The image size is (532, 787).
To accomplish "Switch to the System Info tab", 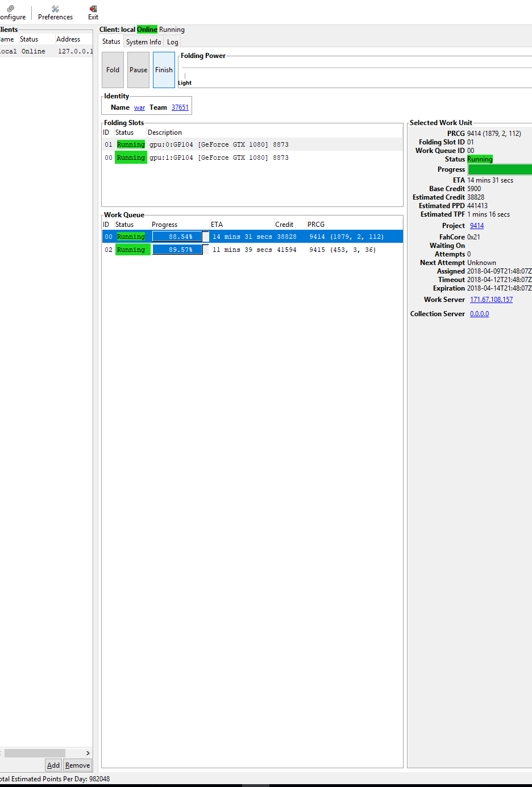I will (143, 42).
